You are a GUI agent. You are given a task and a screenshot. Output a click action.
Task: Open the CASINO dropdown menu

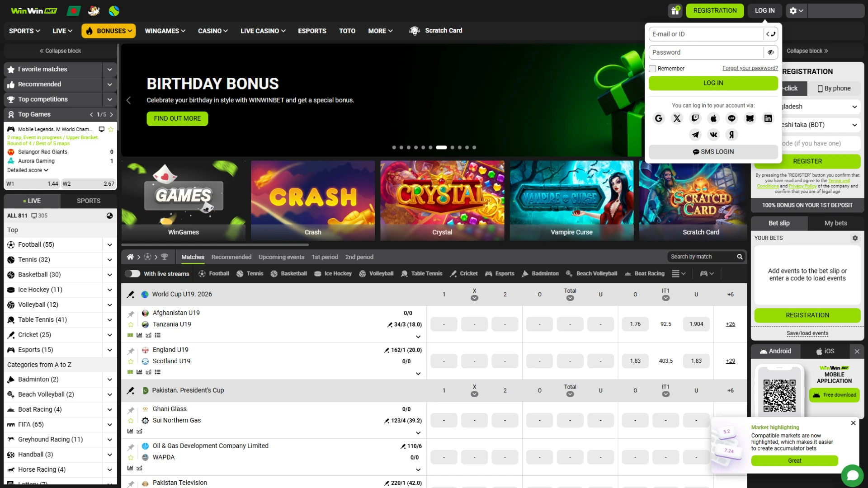(x=212, y=31)
